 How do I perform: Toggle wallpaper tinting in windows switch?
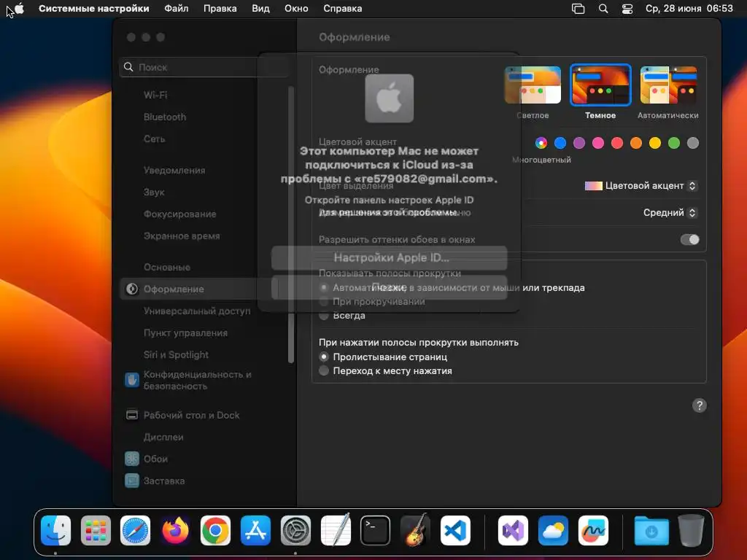pos(690,239)
